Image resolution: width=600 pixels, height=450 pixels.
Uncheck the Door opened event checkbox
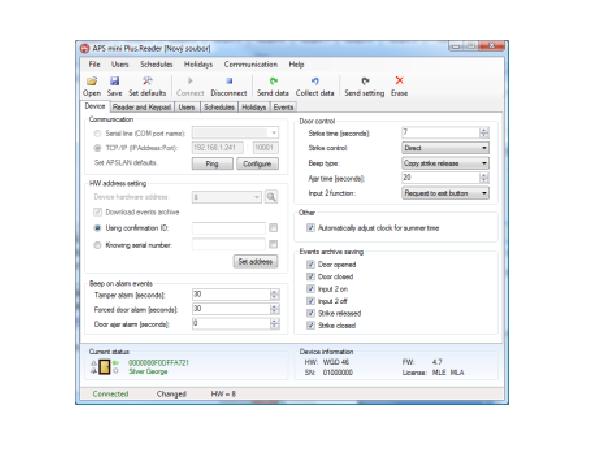tap(311, 265)
